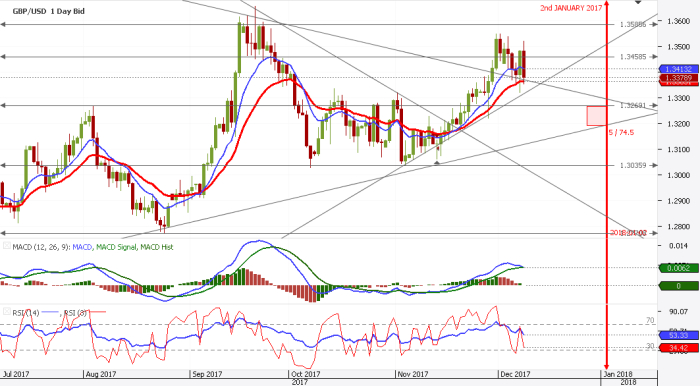This screenshot has height=386, width=700.
Task: Click the '2nd JANUARY 2017' red label
Action: (571, 8)
